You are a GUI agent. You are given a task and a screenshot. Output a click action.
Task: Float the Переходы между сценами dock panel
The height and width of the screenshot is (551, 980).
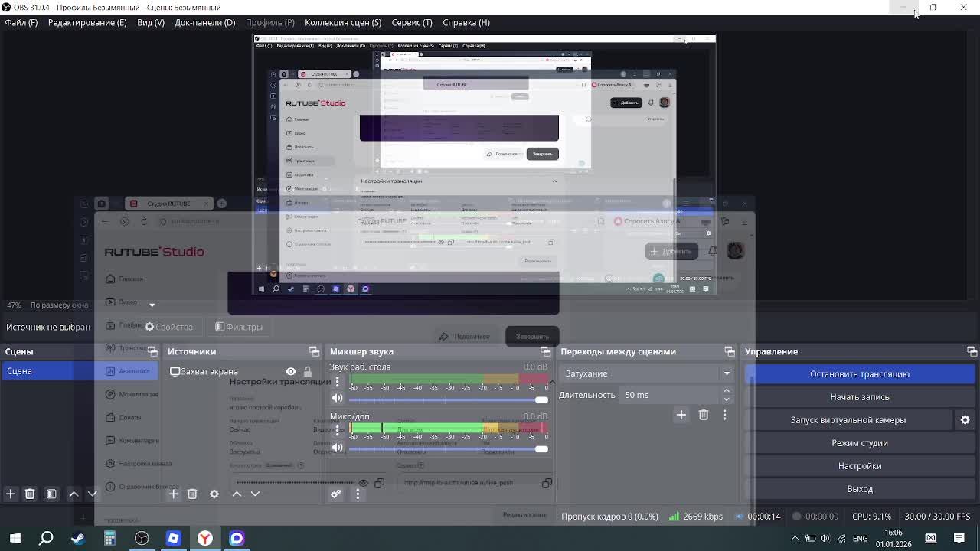[x=729, y=351]
